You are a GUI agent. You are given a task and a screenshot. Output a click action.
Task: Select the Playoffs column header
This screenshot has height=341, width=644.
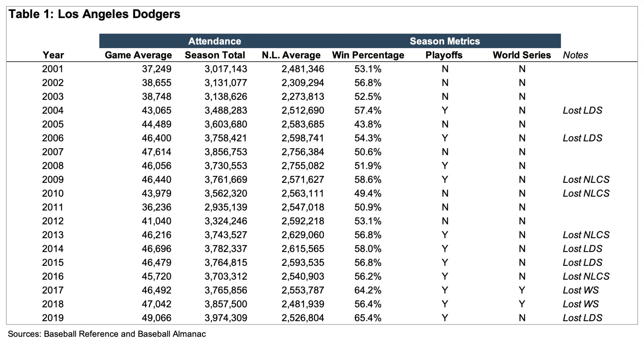click(x=444, y=55)
